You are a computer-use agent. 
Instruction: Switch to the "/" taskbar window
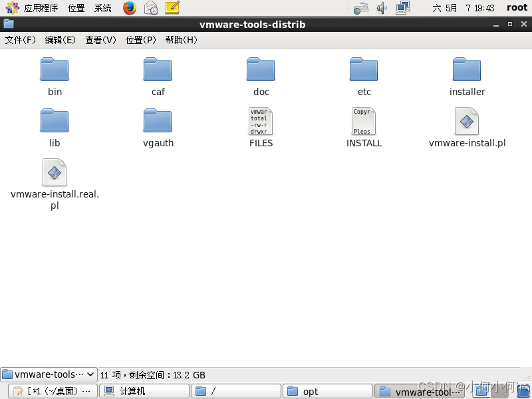click(x=236, y=391)
